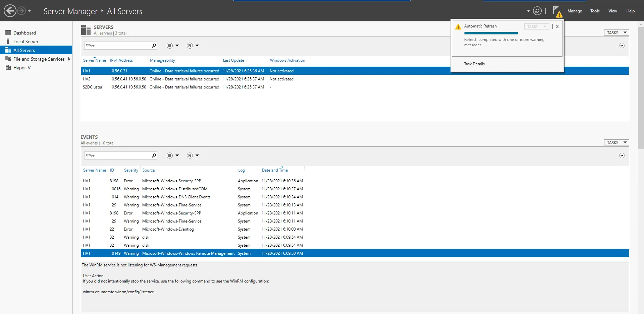Viewport: 644px width, 314px height.
Task: Click the saved filters list icon in Servers pane
Action: [x=170, y=45]
